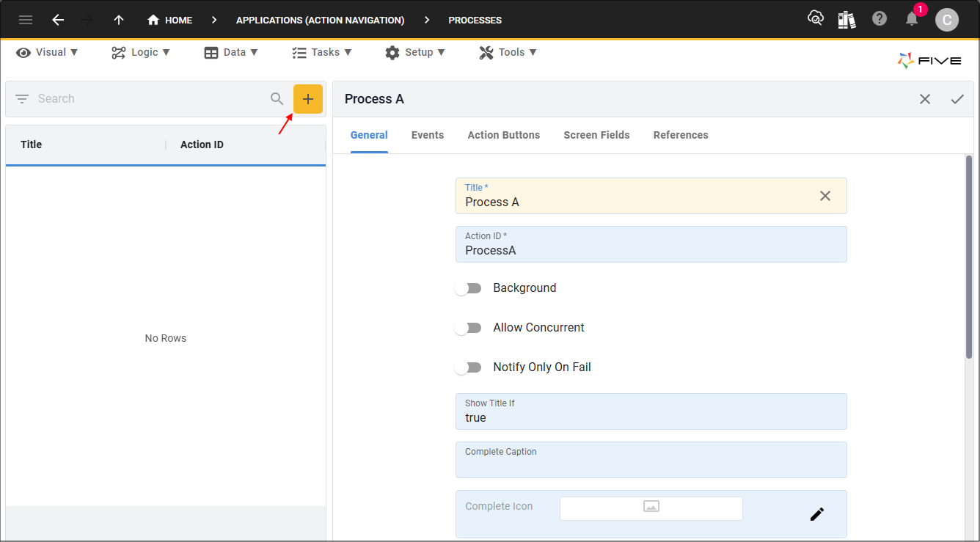
Task: Enable the Background toggle
Action: [x=468, y=288]
